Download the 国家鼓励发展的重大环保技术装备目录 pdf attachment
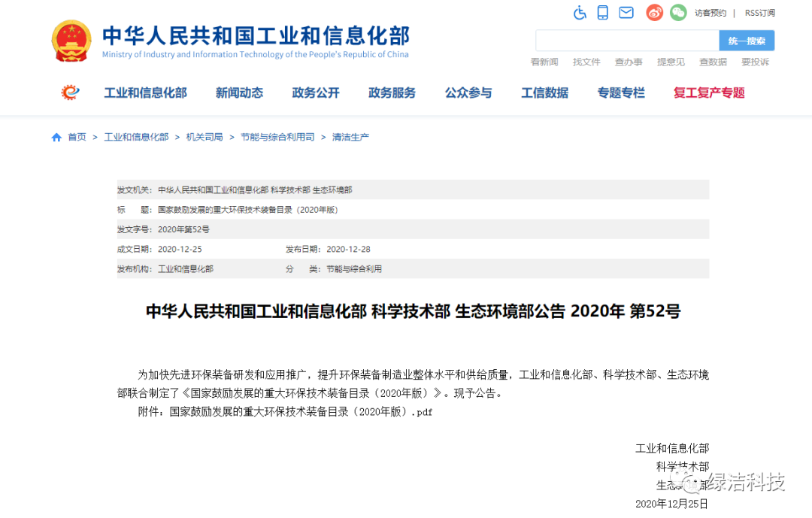812x518 pixels. tap(301, 412)
